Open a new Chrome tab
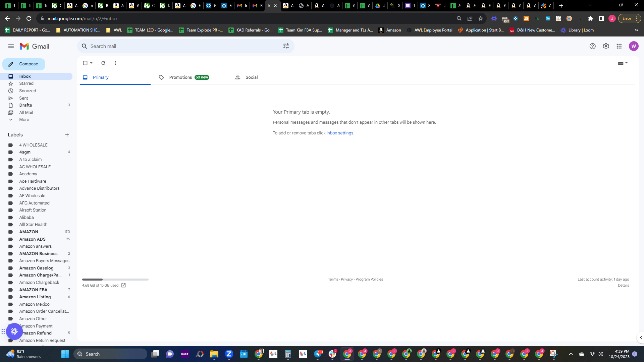The image size is (644, 362). [x=561, y=5]
